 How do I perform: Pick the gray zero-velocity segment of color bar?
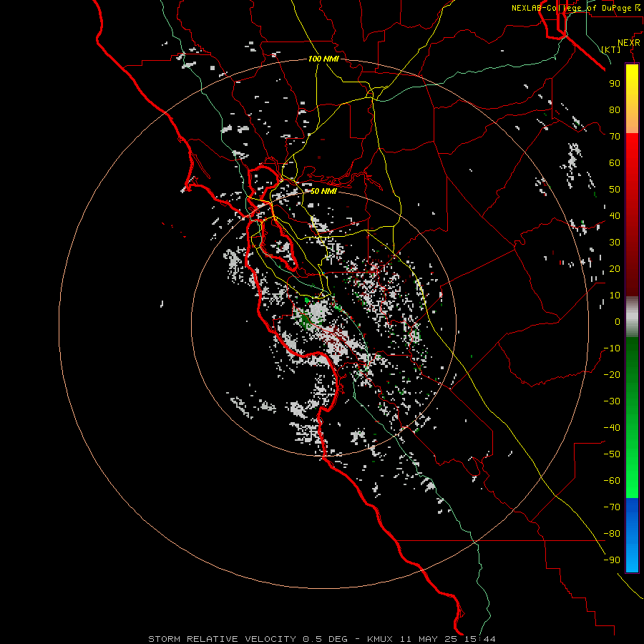[632, 317]
